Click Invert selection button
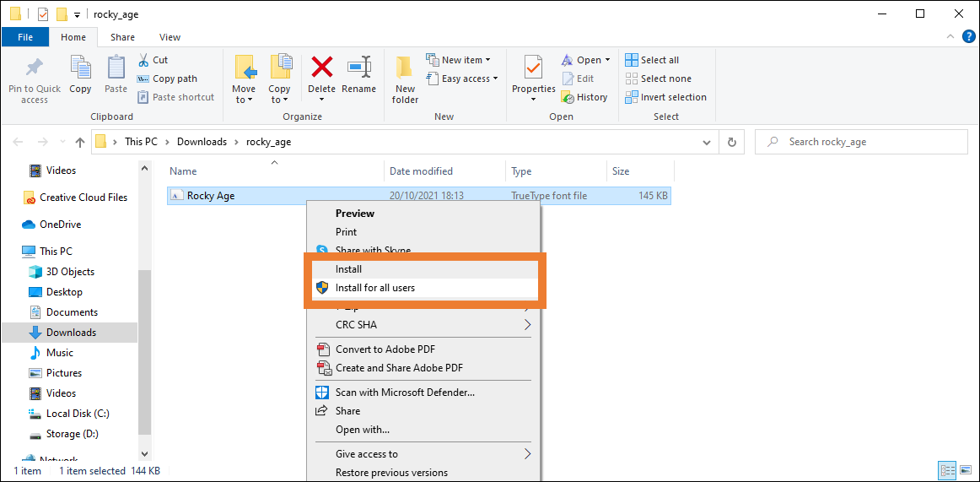This screenshot has width=980, height=482. pyautogui.click(x=665, y=97)
